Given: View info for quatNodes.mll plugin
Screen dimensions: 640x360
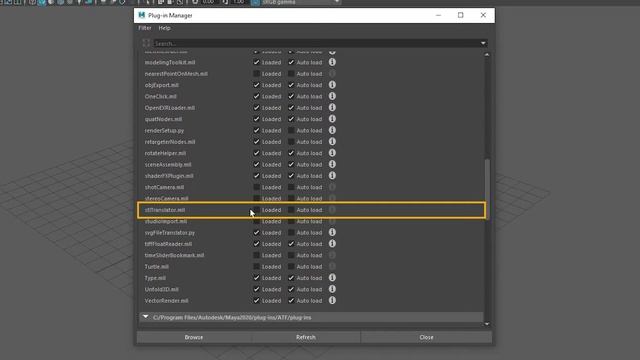Looking at the screenshot, I should tap(332, 119).
